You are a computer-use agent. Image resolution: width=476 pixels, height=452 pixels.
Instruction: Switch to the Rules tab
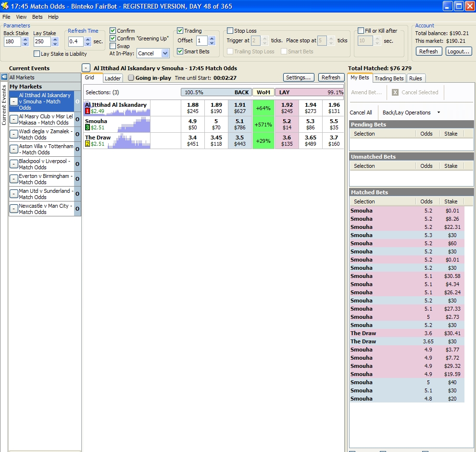415,78
